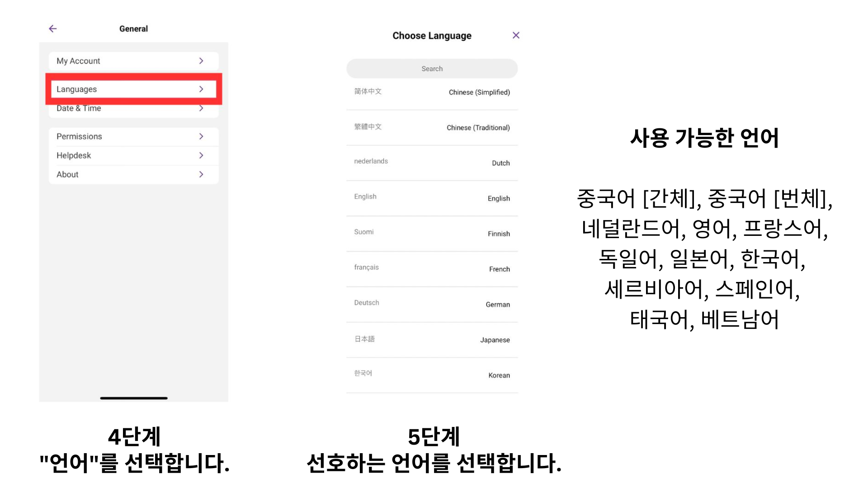This screenshot has height=488, width=868.
Task: Tap the back arrow in General header
Action: 53,28
